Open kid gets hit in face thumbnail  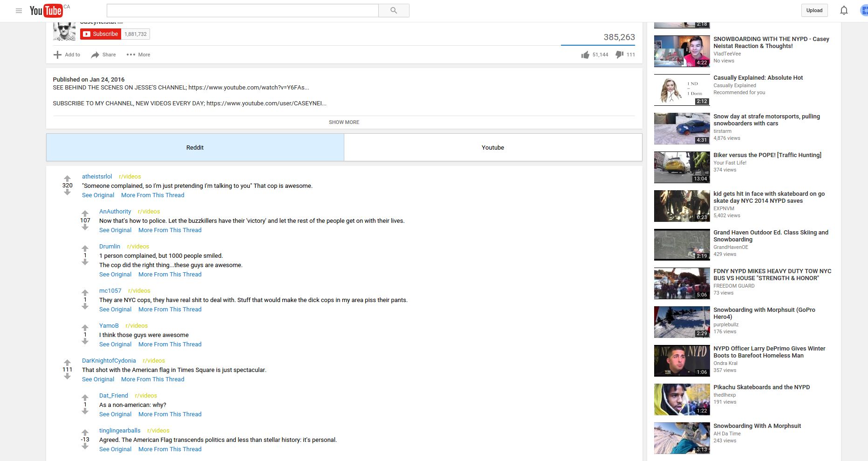coord(682,206)
